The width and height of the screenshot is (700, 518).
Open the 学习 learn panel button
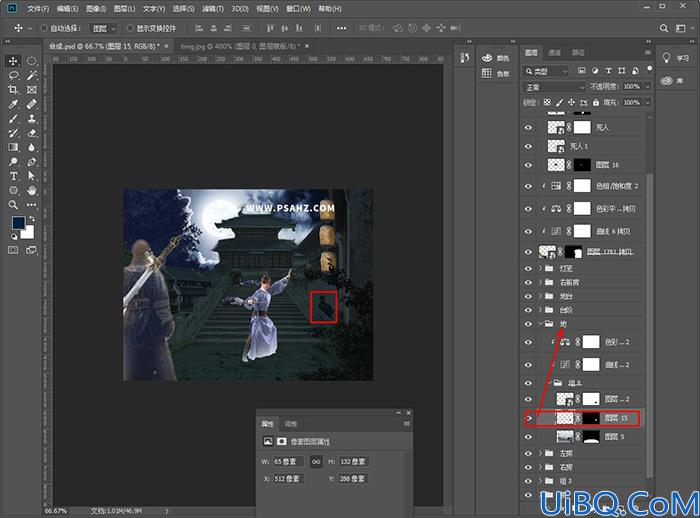pyautogui.click(x=675, y=58)
